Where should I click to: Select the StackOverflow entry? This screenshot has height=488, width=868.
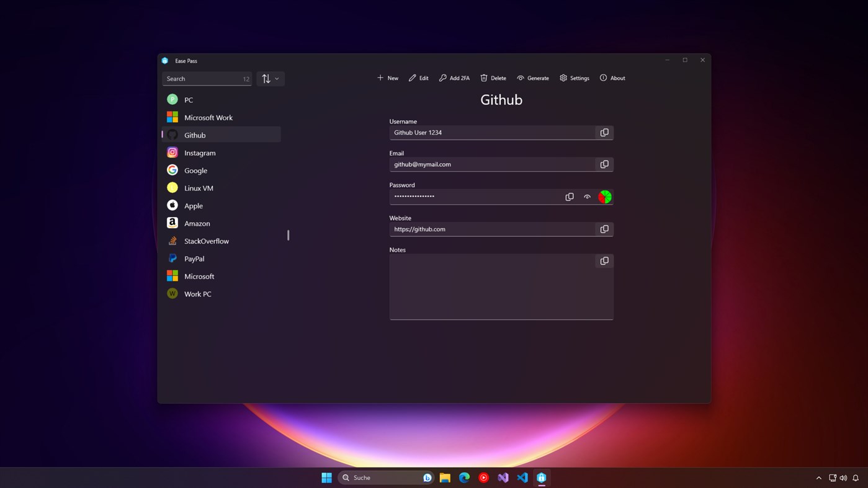point(221,241)
